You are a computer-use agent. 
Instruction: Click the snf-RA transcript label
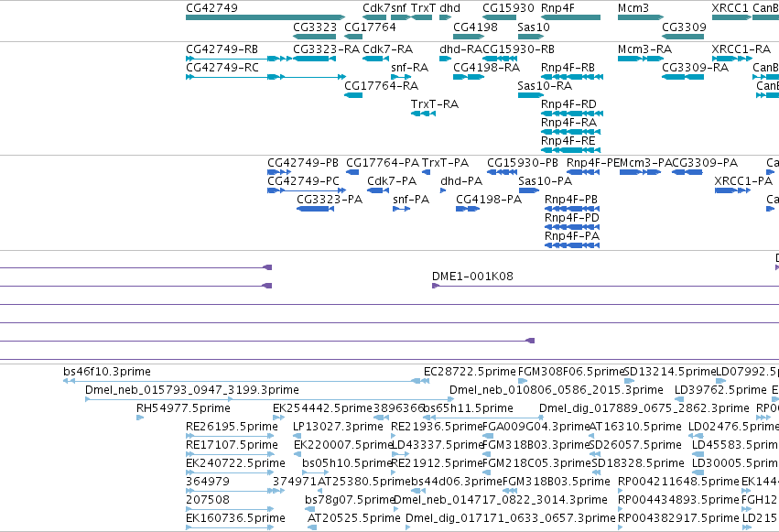pos(409,68)
